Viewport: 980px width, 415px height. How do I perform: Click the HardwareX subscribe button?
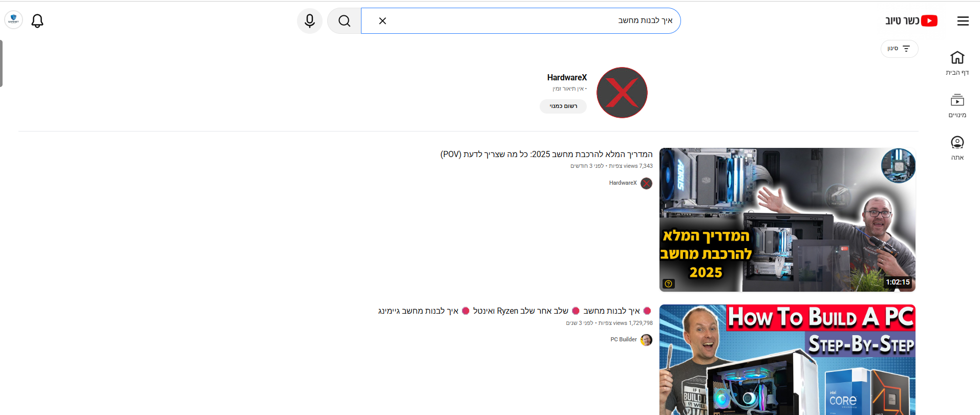click(563, 106)
